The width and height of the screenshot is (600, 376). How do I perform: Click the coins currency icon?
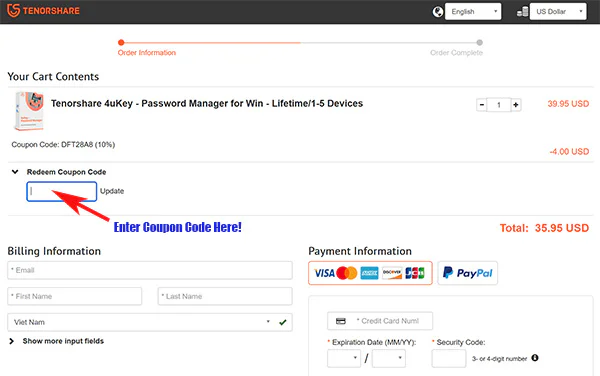click(x=523, y=12)
